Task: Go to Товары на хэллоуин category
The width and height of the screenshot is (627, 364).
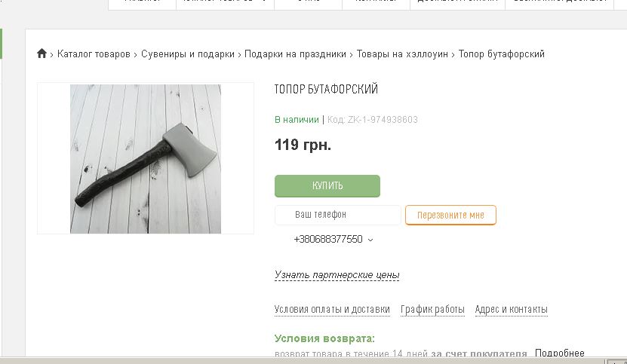Action: (402, 54)
